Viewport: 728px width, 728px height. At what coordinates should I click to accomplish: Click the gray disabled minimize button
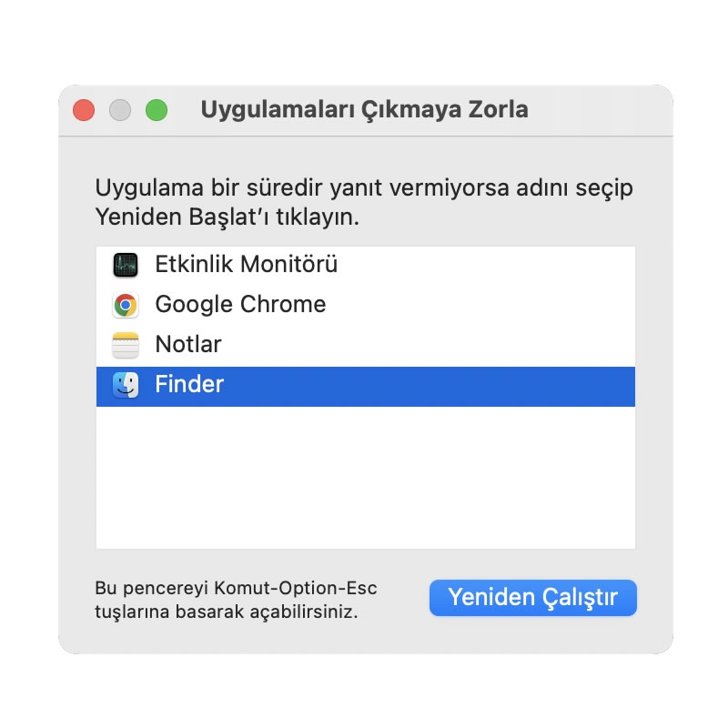(x=120, y=110)
